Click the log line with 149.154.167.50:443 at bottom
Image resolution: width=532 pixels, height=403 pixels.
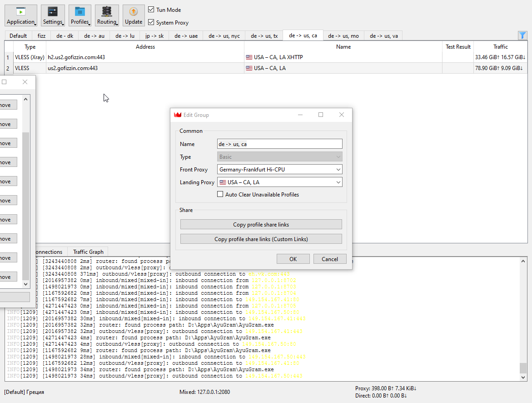click(155, 376)
